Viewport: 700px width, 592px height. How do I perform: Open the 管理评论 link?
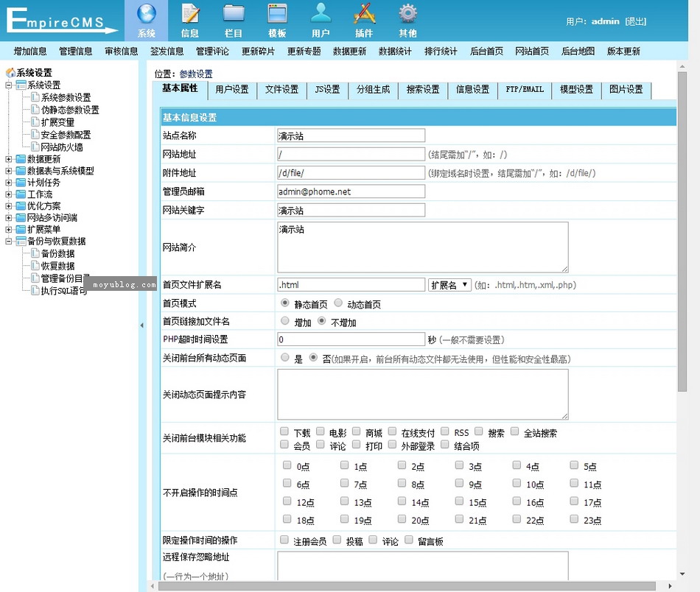click(212, 52)
